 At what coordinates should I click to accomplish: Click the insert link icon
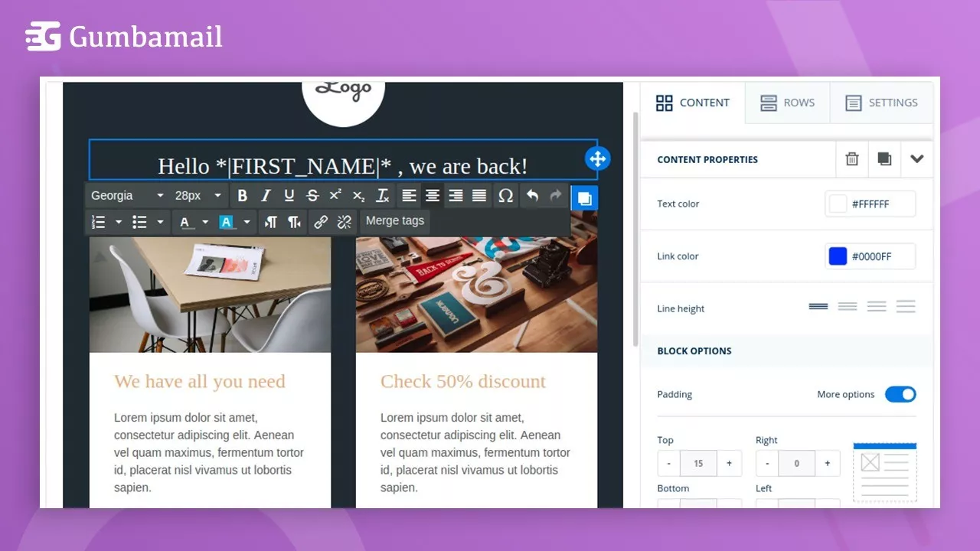click(x=321, y=222)
